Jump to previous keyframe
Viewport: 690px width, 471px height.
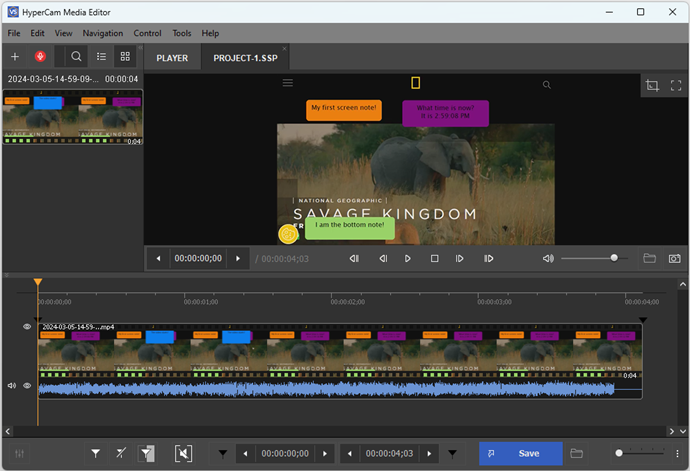point(354,258)
